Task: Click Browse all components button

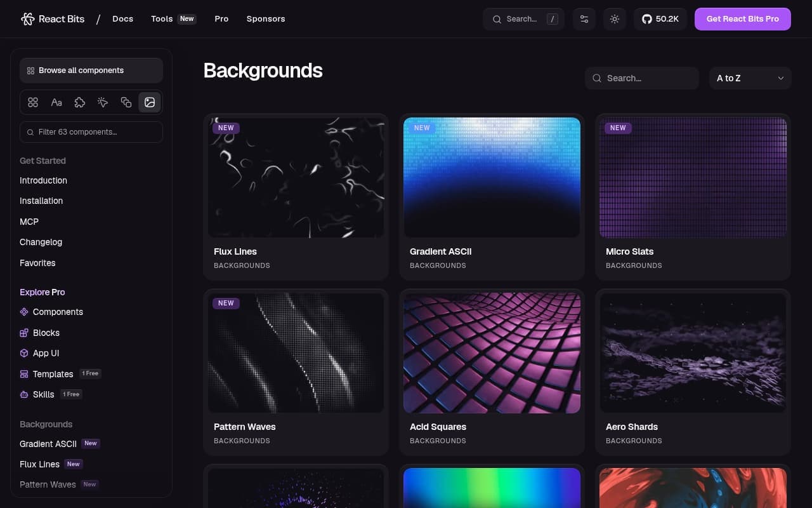Action: (x=91, y=70)
